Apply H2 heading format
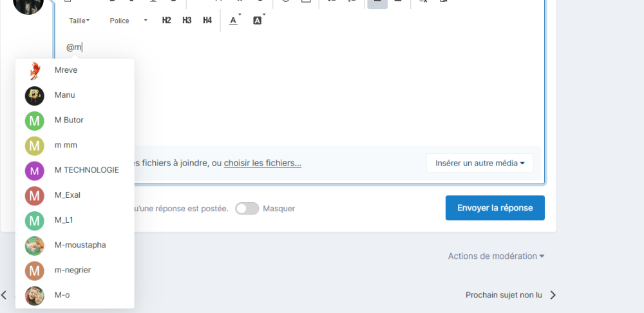The height and width of the screenshot is (313, 644). coord(166,21)
